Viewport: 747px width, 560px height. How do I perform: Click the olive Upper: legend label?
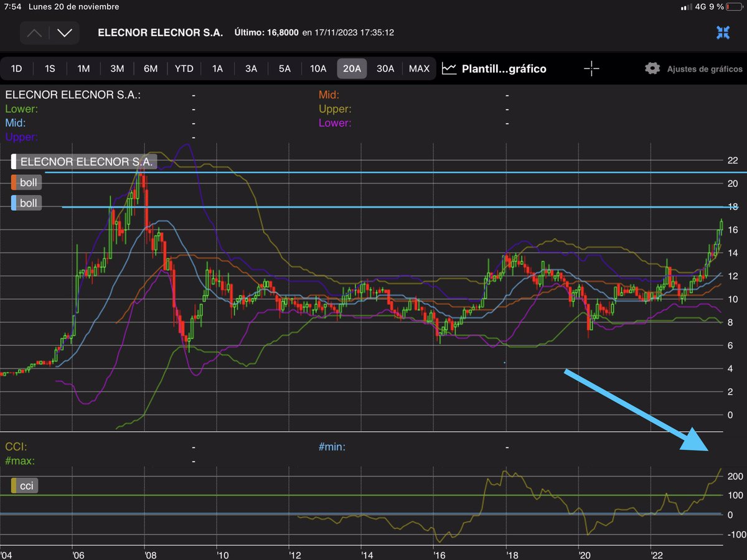click(335, 110)
